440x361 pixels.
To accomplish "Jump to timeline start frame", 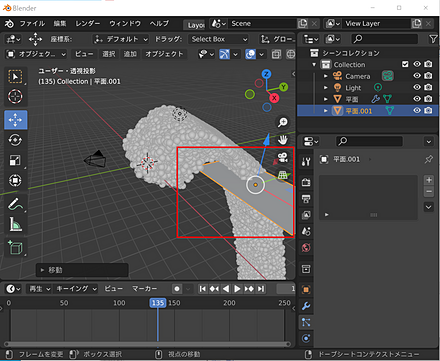I will (x=202, y=289).
